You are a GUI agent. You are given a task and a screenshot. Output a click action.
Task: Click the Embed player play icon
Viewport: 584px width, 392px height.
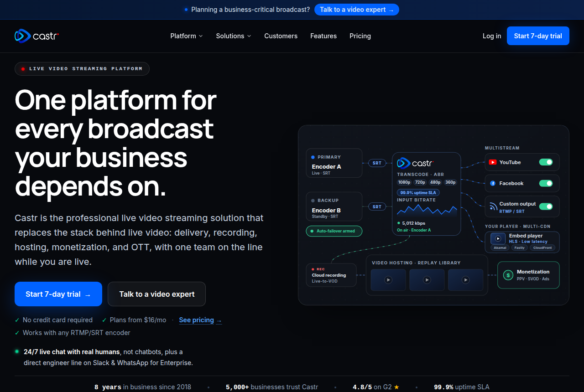pyautogui.click(x=498, y=238)
